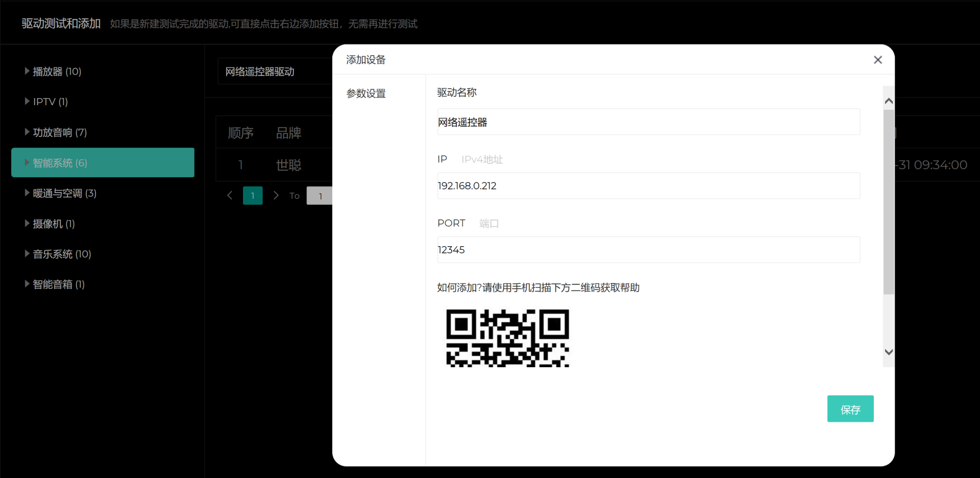Screen dimensions: 980x478
Task: Expand the 智能系统 (6) category
Action: (27, 162)
